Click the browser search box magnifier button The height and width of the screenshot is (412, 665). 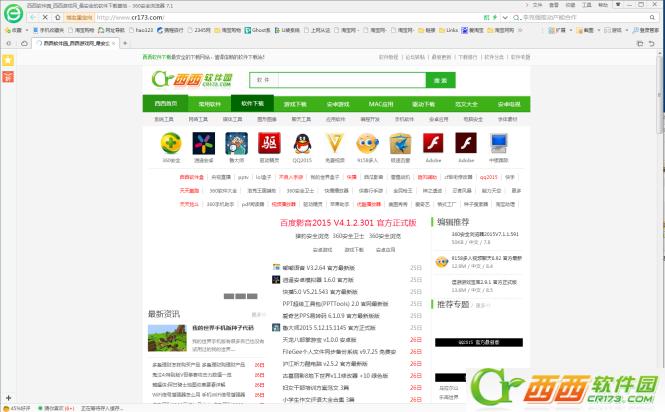click(x=652, y=17)
